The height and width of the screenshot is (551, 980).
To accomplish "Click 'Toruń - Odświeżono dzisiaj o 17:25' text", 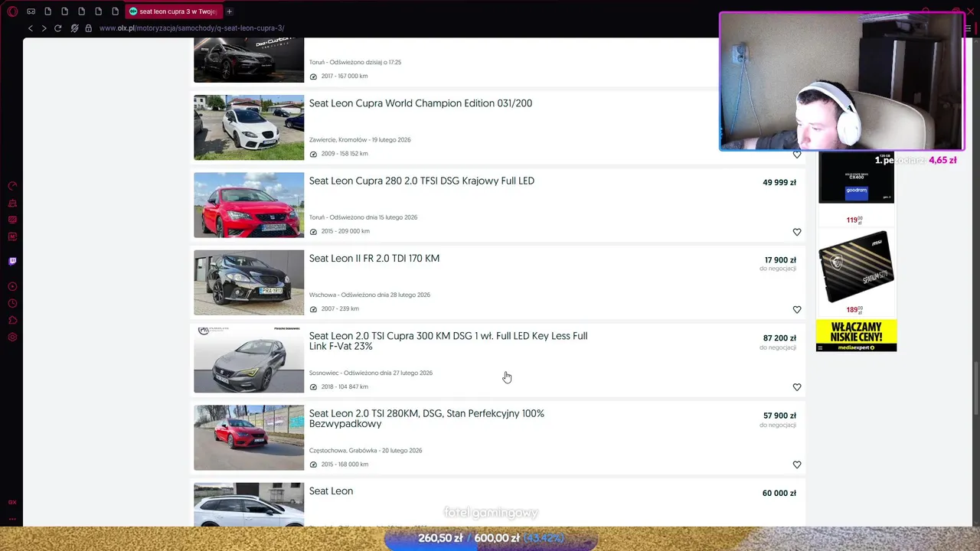I will [354, 62].
